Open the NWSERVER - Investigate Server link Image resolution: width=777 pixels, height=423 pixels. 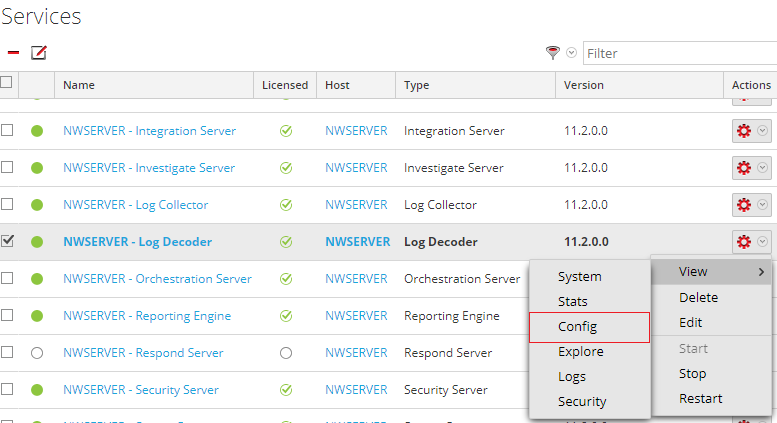pyautogui.click(x=149, y=168)
